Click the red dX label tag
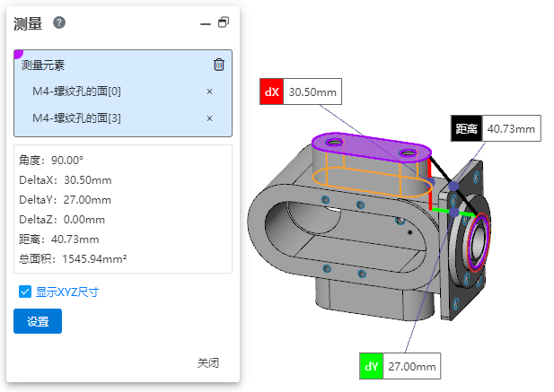554x392 pixels. tap(271, 92)
